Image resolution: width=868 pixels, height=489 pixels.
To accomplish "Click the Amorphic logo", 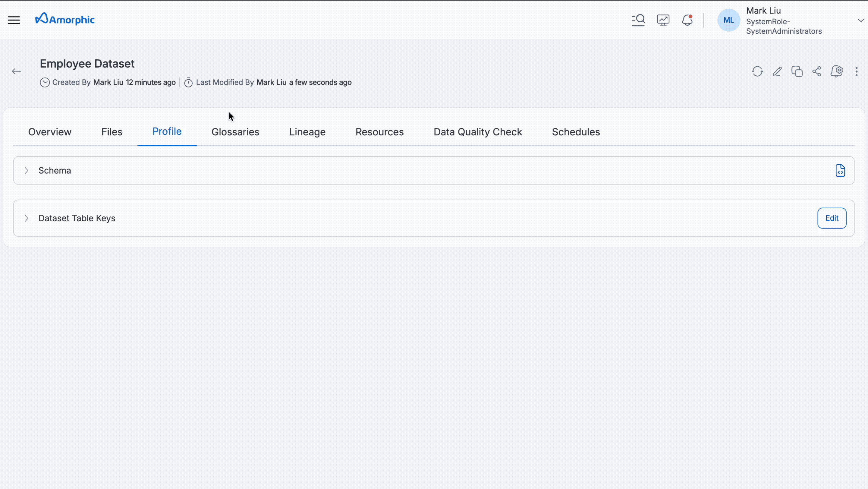I will pyautogui.click(x=64, y=19).
